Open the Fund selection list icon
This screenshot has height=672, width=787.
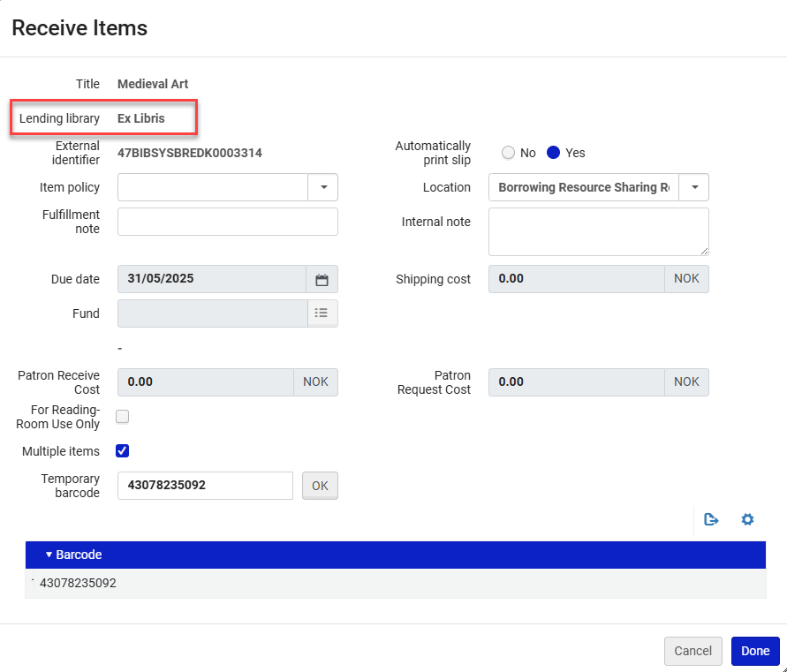tap(322, 313)
